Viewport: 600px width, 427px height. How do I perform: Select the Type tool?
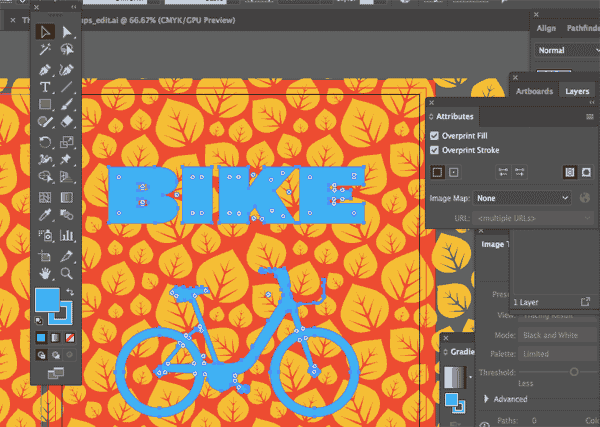[45, 87]
